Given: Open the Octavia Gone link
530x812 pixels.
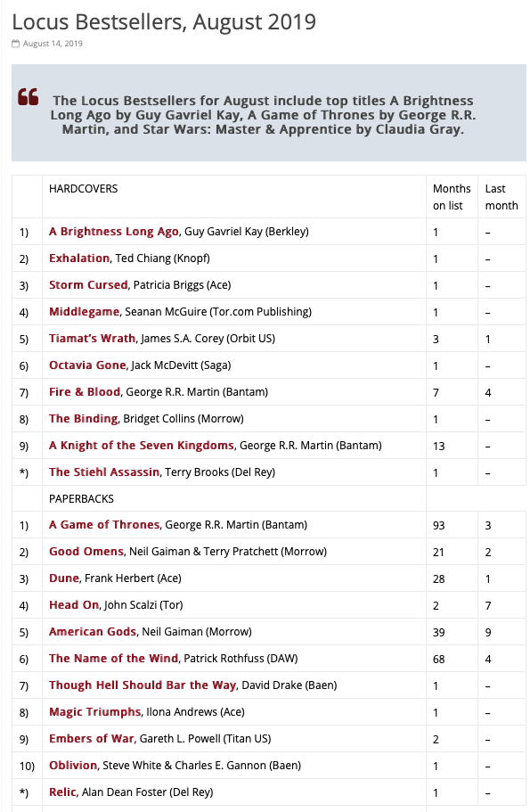Looking at the screenshot, I should coord(87,365).
